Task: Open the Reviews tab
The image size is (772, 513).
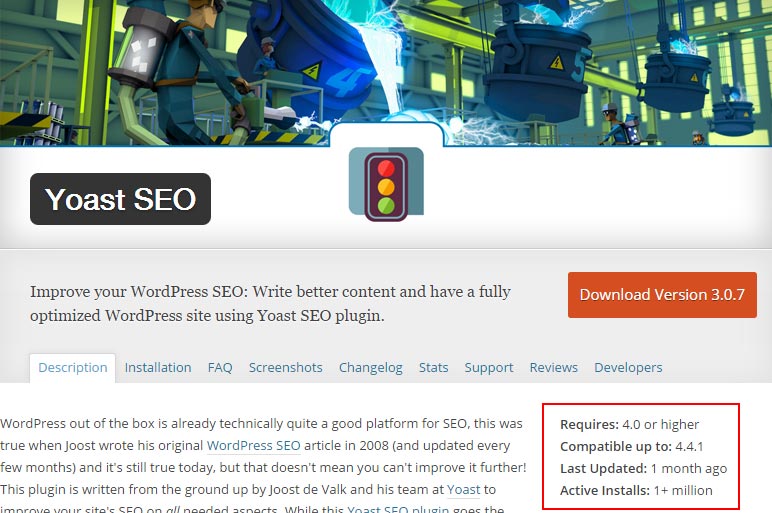Action: tap(553, 368)
